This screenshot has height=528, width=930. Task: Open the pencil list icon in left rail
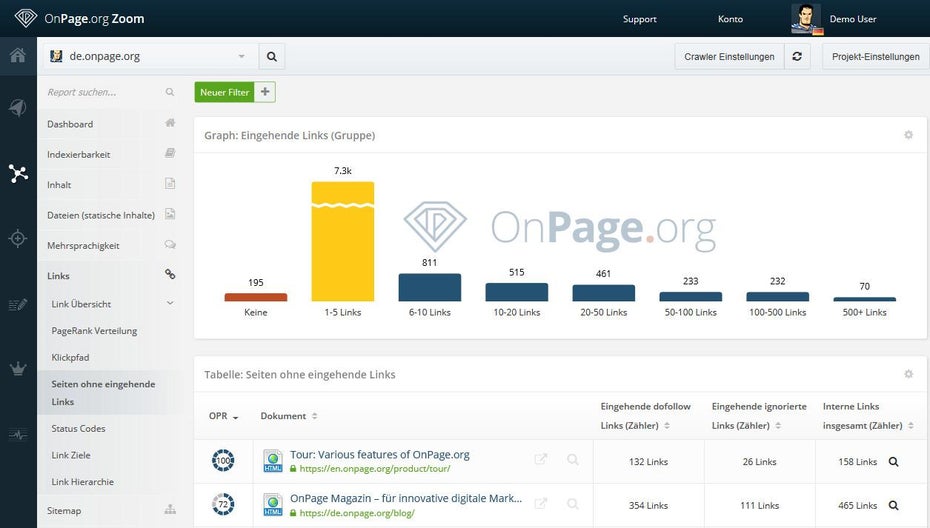coord(18,304)
